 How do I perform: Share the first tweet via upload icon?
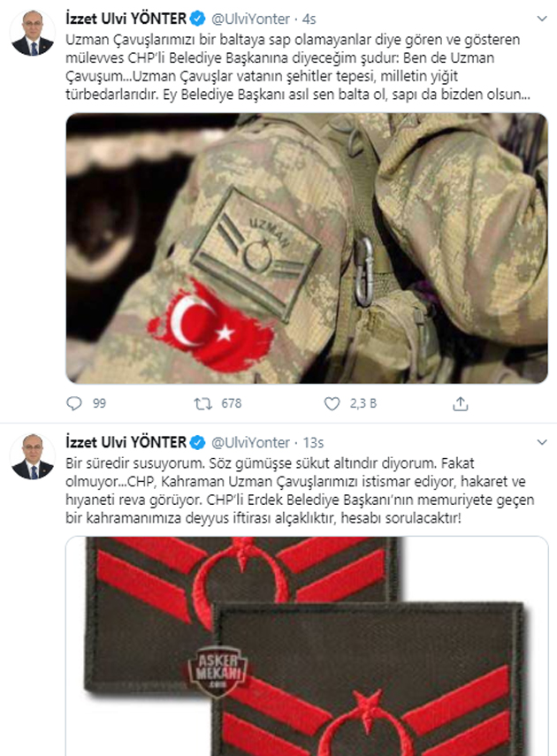[x=460, y=403]
